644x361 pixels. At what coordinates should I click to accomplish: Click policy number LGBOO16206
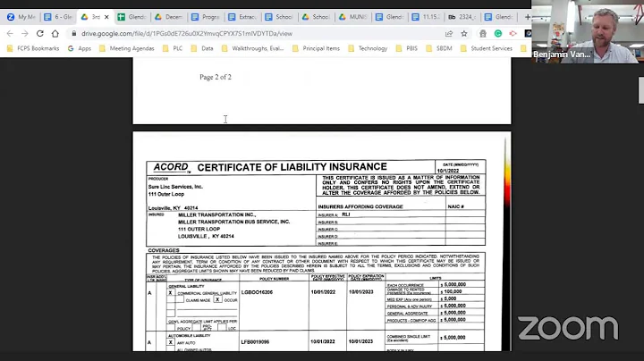click(x=257, y=292)
